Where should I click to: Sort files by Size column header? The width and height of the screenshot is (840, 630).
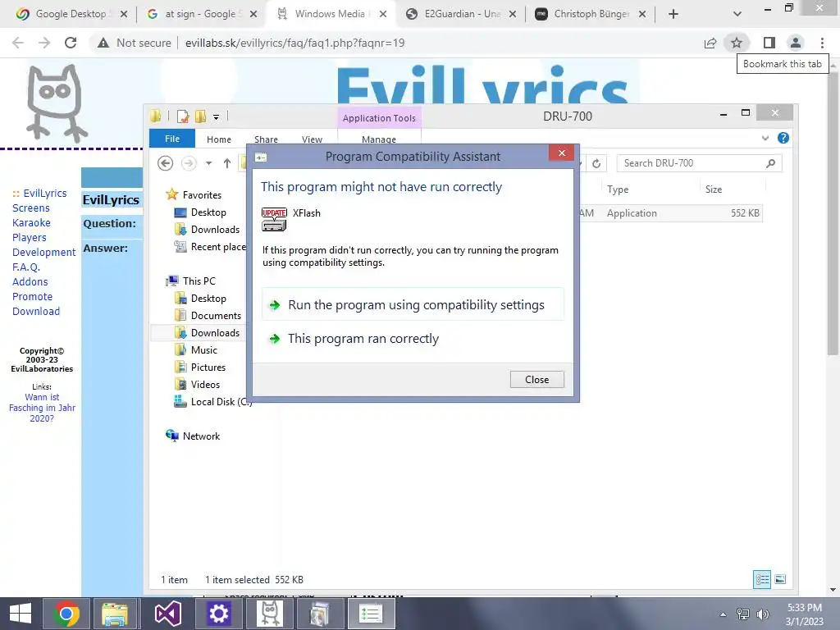(x=714, y=189)
